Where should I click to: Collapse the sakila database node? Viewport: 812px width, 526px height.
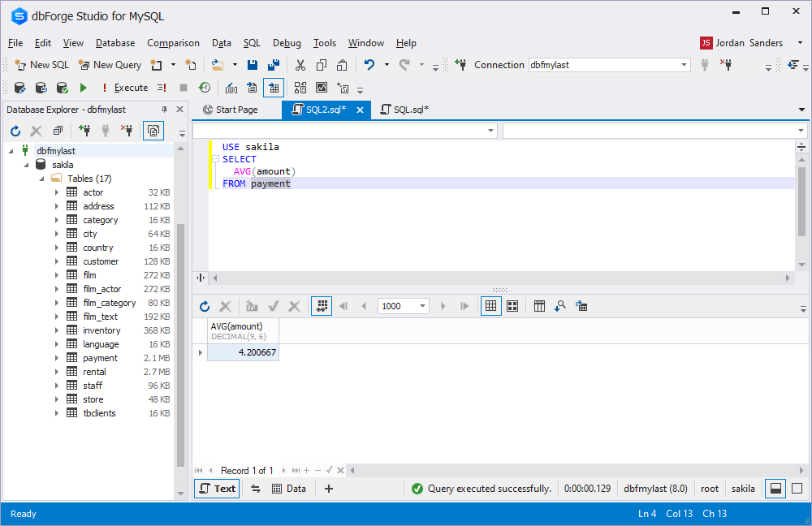(x=27, y=165)
